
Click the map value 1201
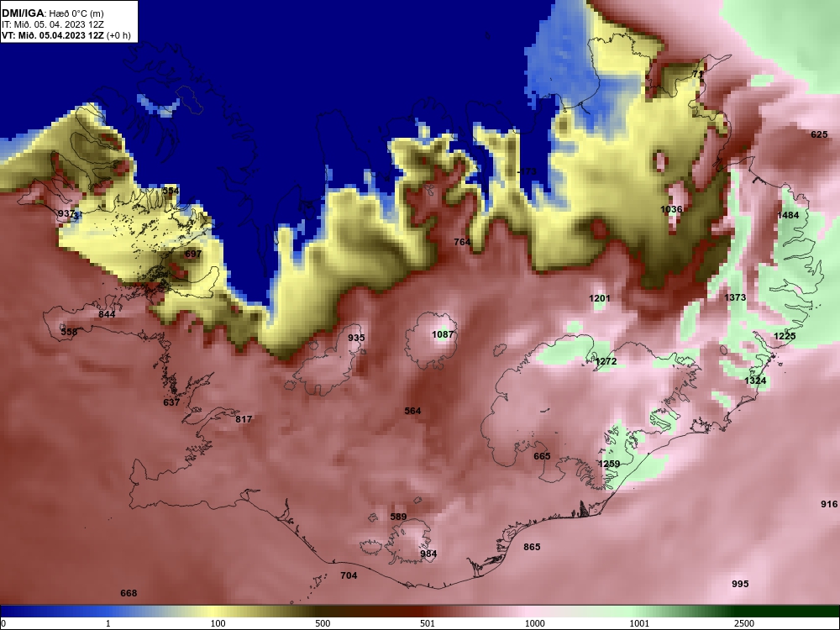[600, 298]
